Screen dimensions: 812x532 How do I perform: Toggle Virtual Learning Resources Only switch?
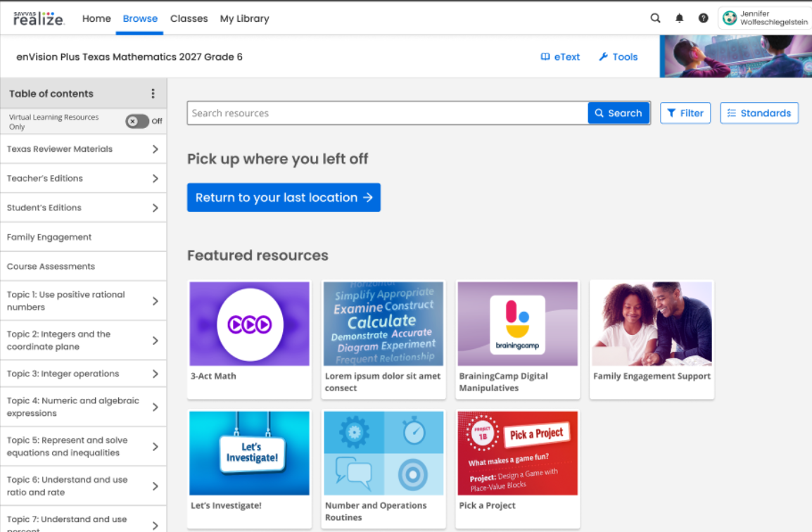coord(137,121)
